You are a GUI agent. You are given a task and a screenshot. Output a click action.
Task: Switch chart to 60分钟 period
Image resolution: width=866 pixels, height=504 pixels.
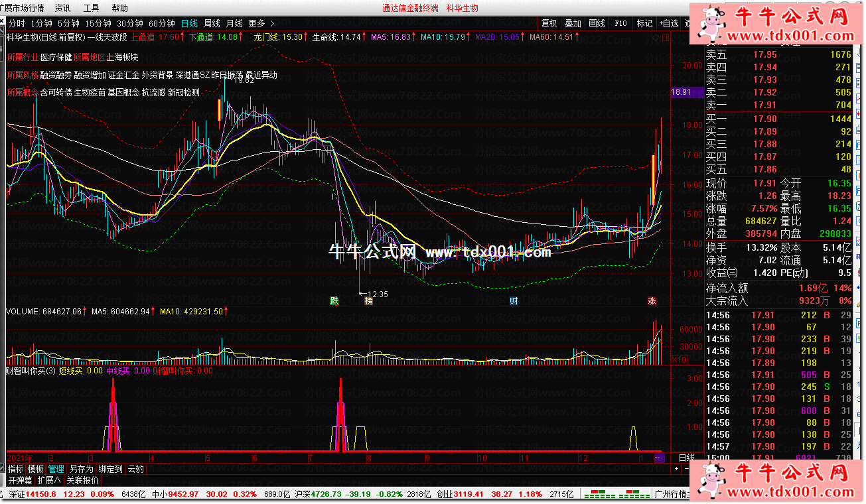tap(161, 23)
